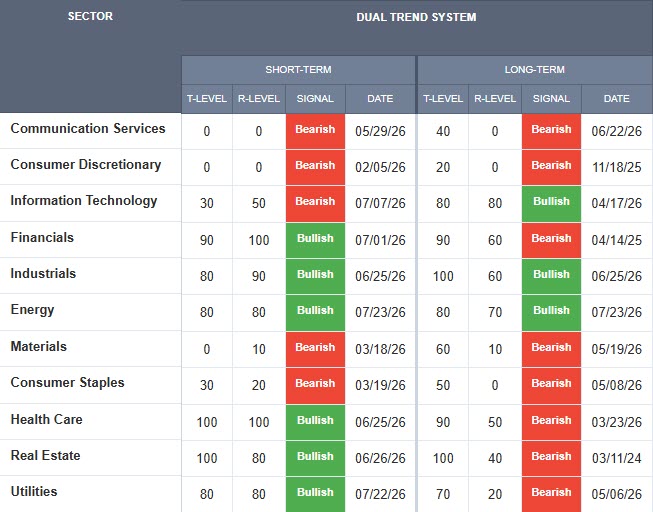Click the short-term SIGNAL column header

pos(315,99)
